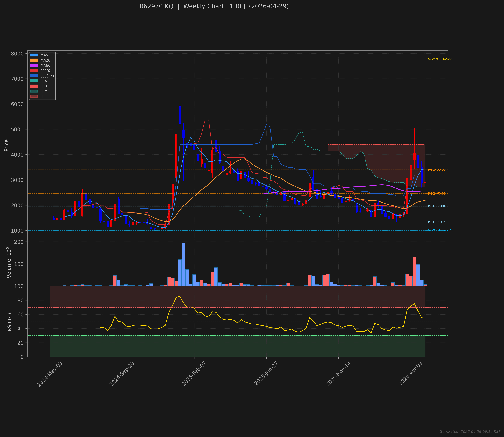The height and width of the screenshot is (437, 504).
Task: Click the MA20 orange legend swatch
Action: point(34,60)
